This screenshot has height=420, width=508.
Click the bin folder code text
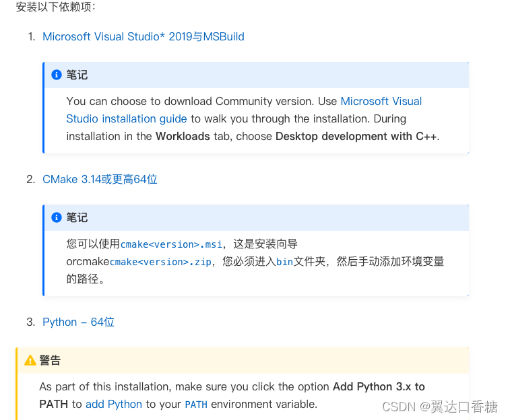point(284,262)
